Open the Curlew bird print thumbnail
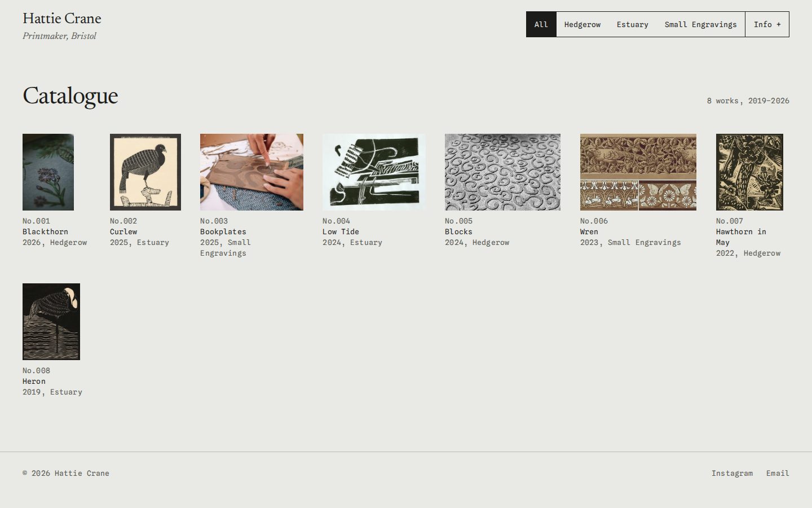Image resolution: width=812 pixels, height=508 pixels. (x=145, y=172)
